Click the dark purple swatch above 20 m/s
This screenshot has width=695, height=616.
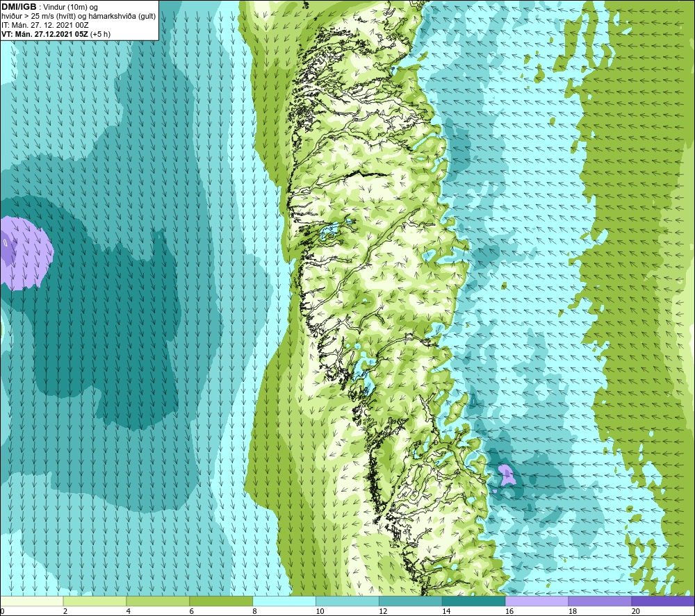pyautogui.click(x=663, y=601)
